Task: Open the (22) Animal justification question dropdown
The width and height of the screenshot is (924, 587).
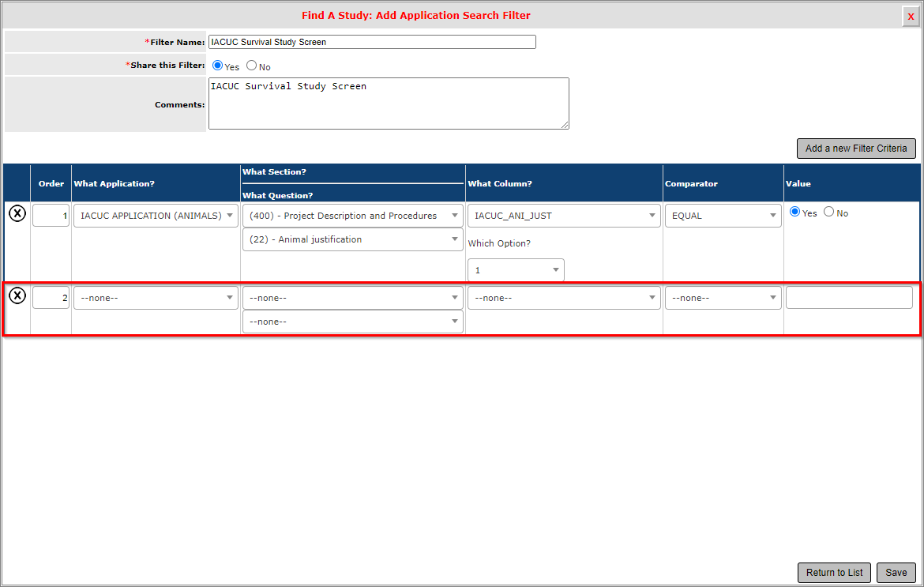Action: [352, 239]
